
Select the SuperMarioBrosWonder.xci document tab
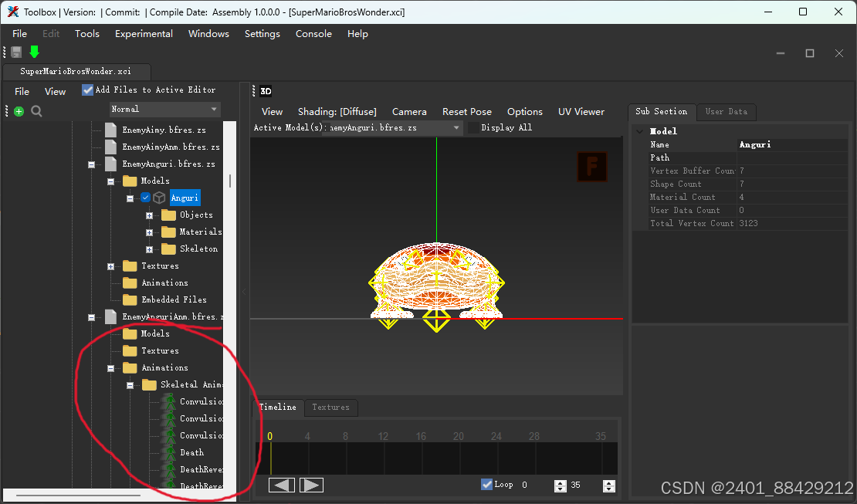click(x=76, y=72)
